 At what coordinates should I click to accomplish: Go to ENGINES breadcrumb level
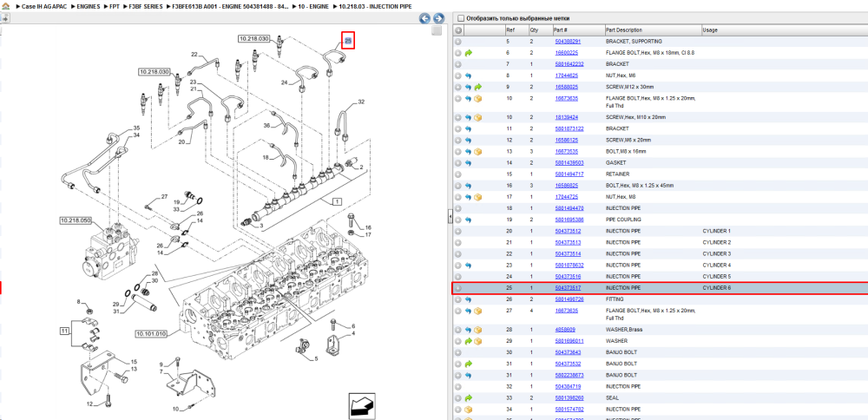[x=88, y=6]
